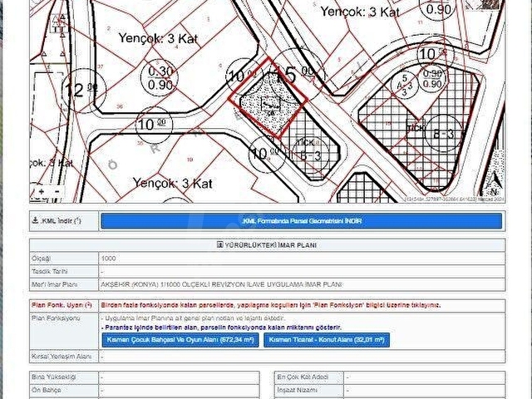
Task: Click the Kırsal Yerleşim Alanı label
Action: (62, 357)
